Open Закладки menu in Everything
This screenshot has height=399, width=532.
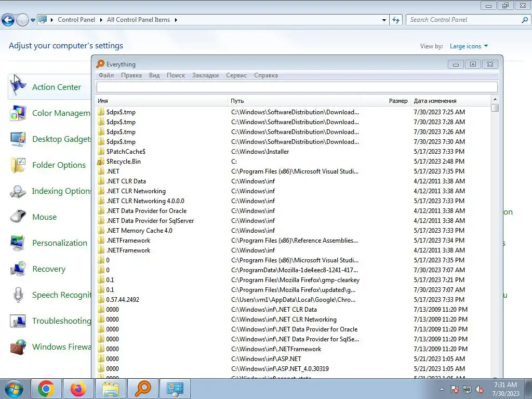pos(205,75)
